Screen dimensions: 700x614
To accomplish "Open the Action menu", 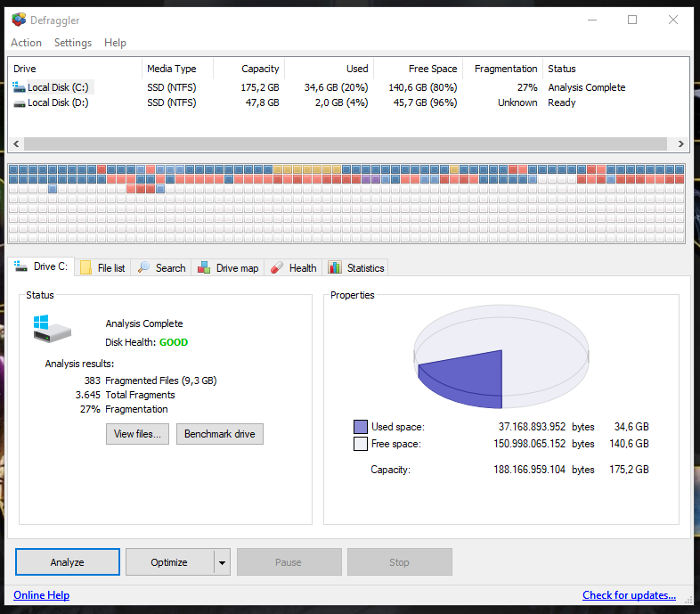I will coord(27,43).
